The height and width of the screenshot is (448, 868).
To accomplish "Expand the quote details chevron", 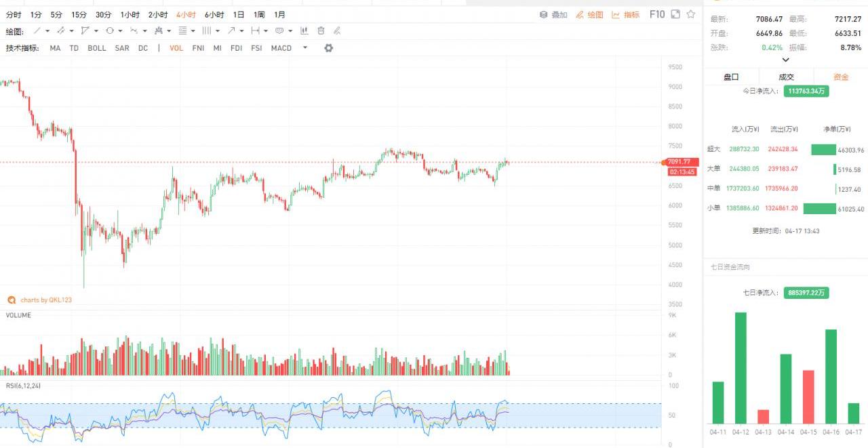I will coord(785,60).
